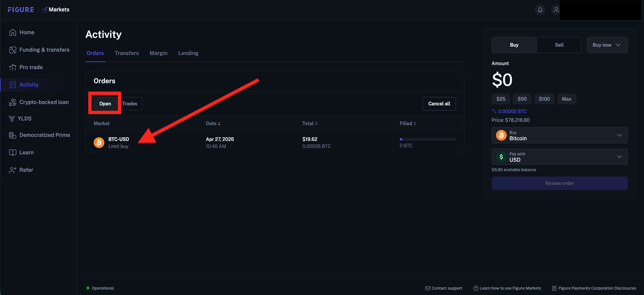Expand the Buy Bitcoin asset selector
The width and height of the screenshot is (644, 295).
[x=559, y=135]
